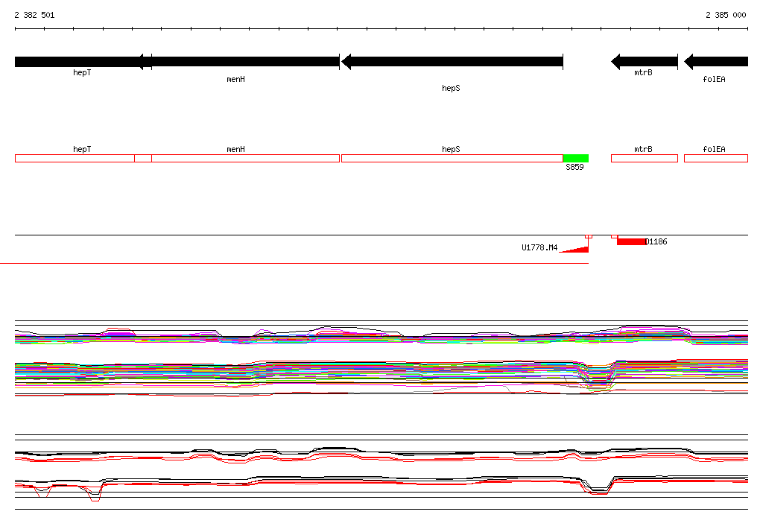Screen dimensions: 763x532
Task: Click the mtrB label under black arrow
Action: pos(643,72)
